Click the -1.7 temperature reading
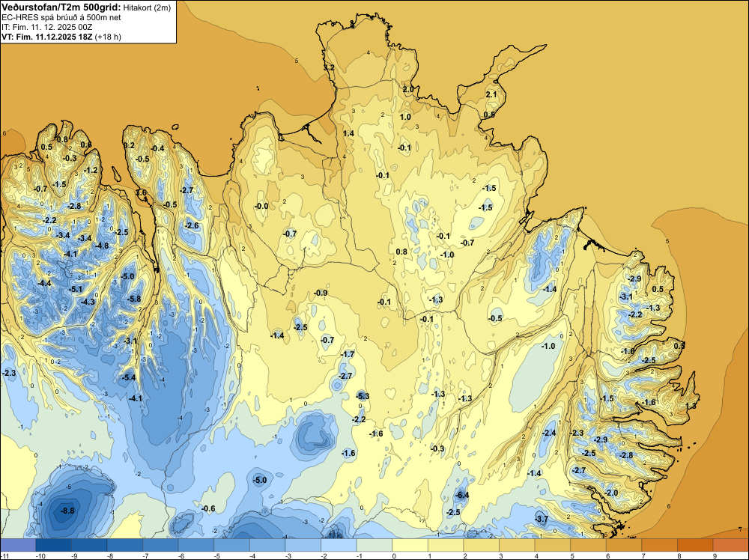The width and height of the screenshot is (749, 560). pyautogui.click(x=348, y=354)
